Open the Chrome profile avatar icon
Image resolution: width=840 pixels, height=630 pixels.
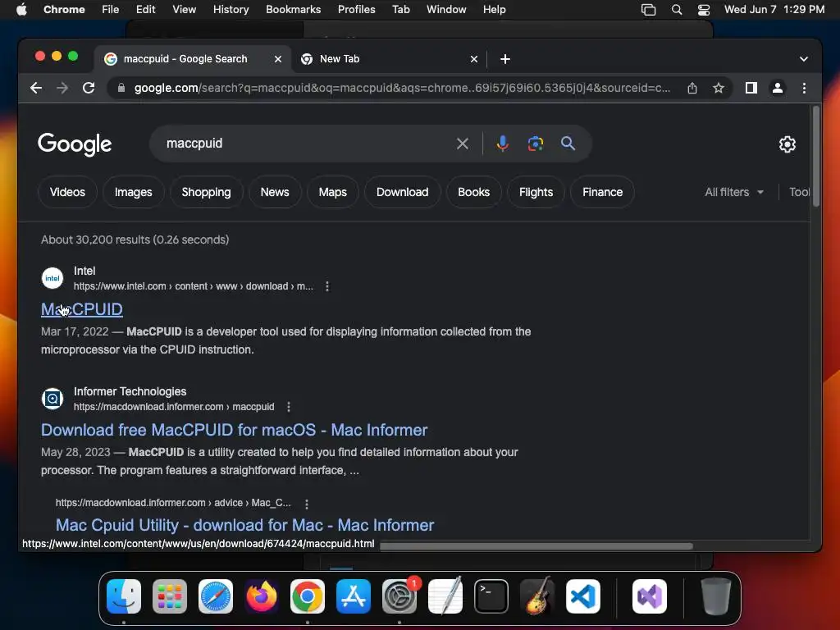[x=778, y=88]
